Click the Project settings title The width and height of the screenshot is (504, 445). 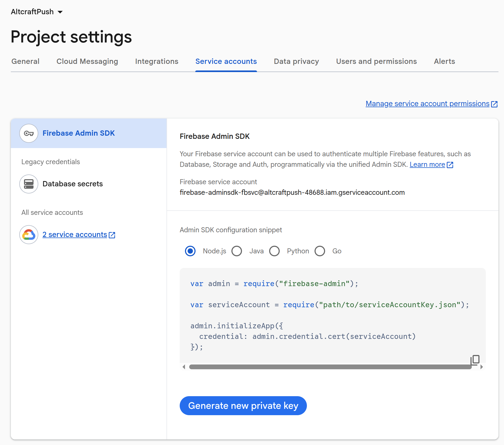(x=71, y=37)
